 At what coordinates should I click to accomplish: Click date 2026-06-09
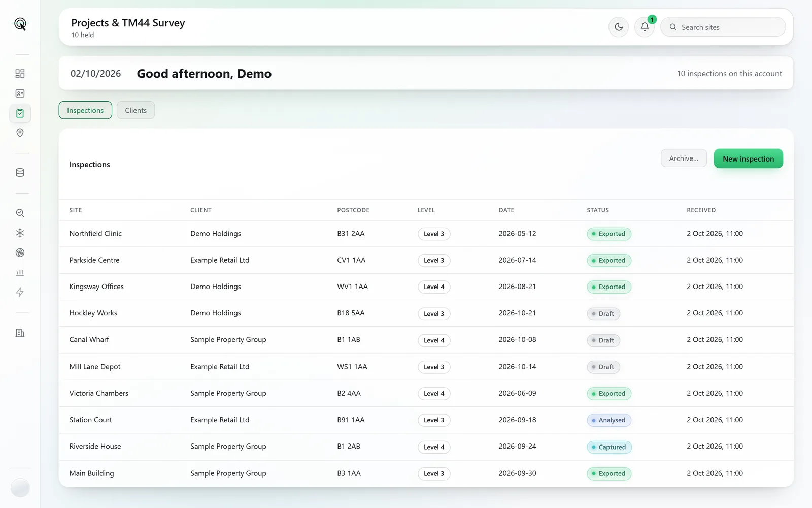(517, 393)
